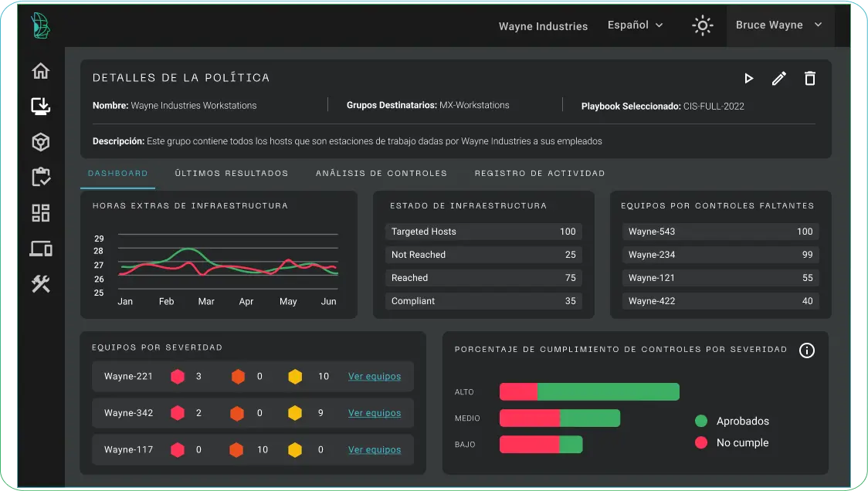Viewport: 868px width, 491px height.
Task: Select the Wayne-234 row
Action: [x=721, y=255]
